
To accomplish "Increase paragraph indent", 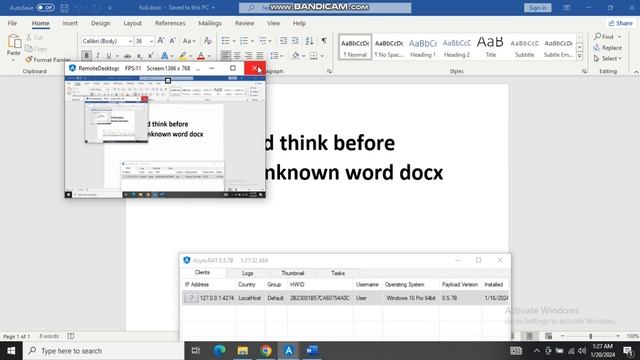I will click(295, 41).
